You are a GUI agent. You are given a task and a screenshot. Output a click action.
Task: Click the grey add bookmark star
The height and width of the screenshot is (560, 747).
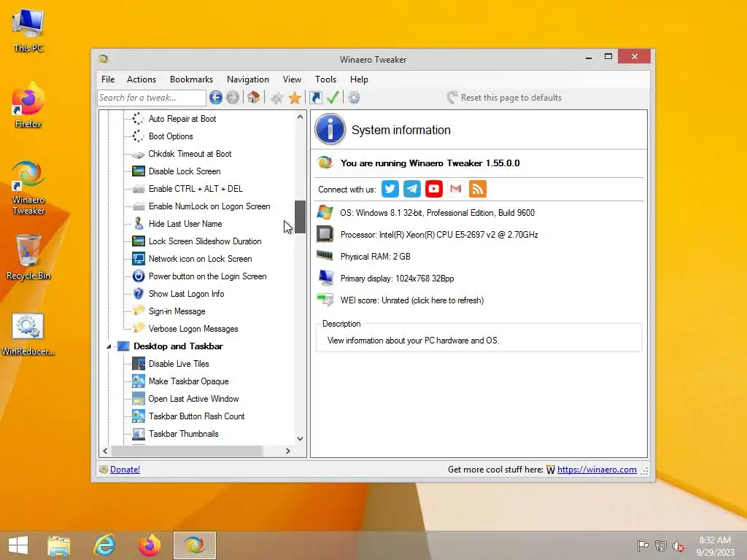(x=277, y=98)
